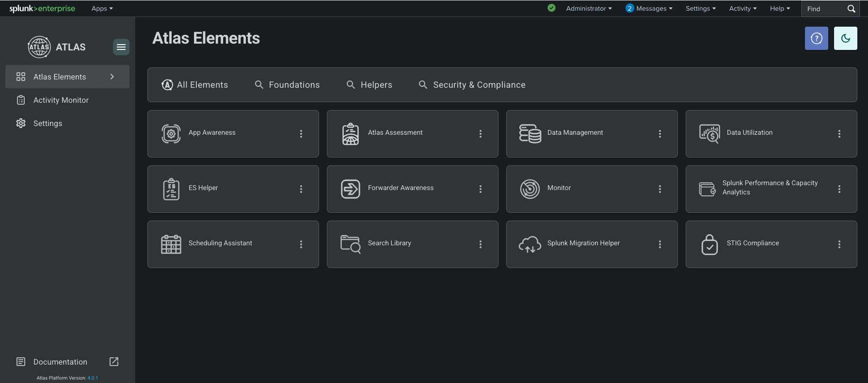Toggle dark mode with the moon button
The height and width of the screenshot is (383, 868).
coord(846,38)
